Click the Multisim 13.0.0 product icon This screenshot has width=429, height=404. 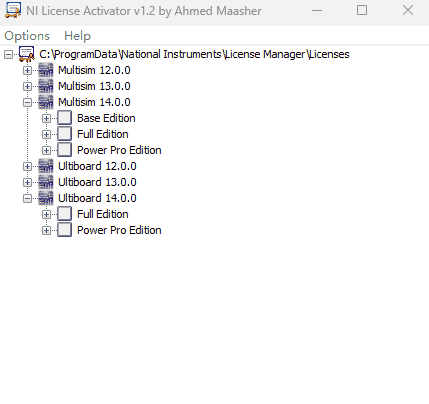[x=46, y=86]
